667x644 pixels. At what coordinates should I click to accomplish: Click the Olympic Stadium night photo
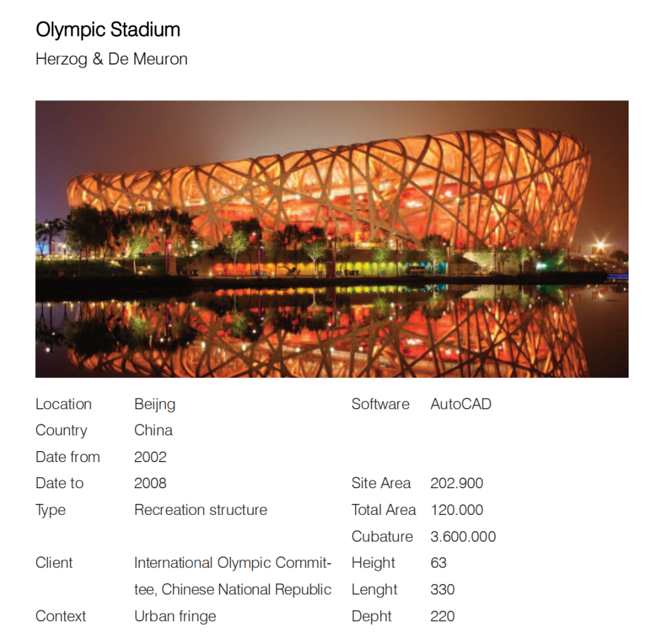[x=332, y=239]
